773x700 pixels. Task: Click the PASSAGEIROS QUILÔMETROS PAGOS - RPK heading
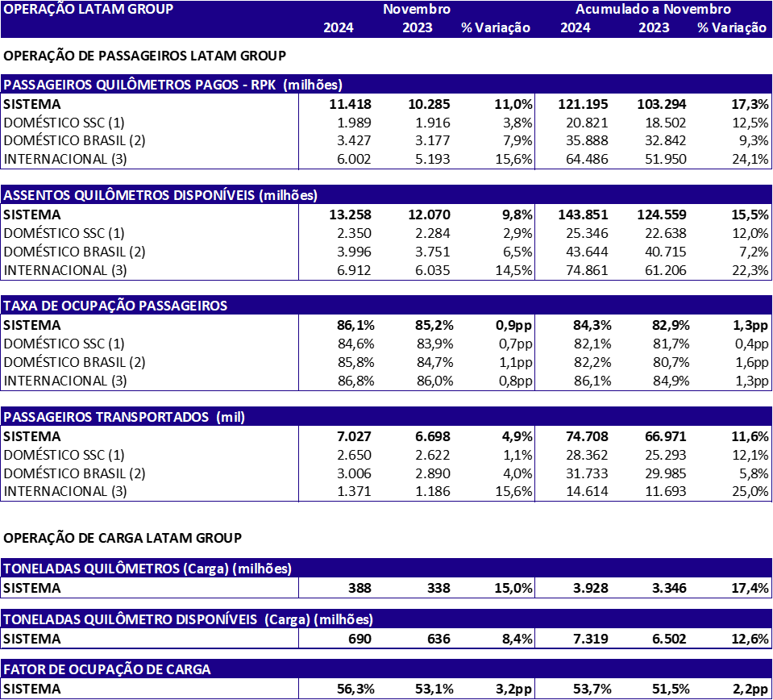[x=172, y=85]
